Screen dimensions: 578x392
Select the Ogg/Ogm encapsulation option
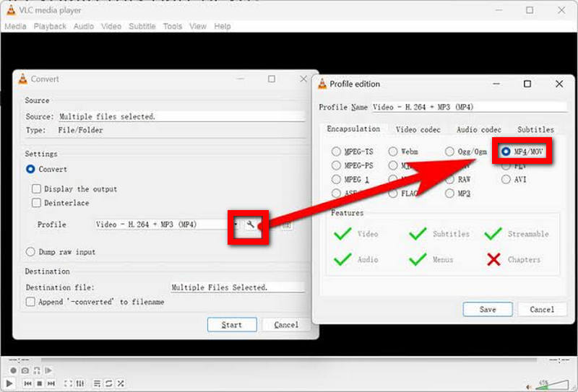click(449, 152)
